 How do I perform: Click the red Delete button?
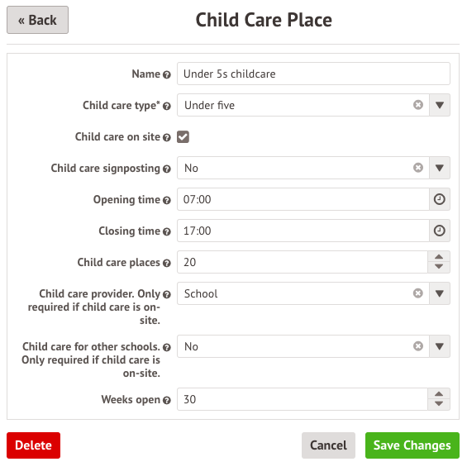[33, 445]
